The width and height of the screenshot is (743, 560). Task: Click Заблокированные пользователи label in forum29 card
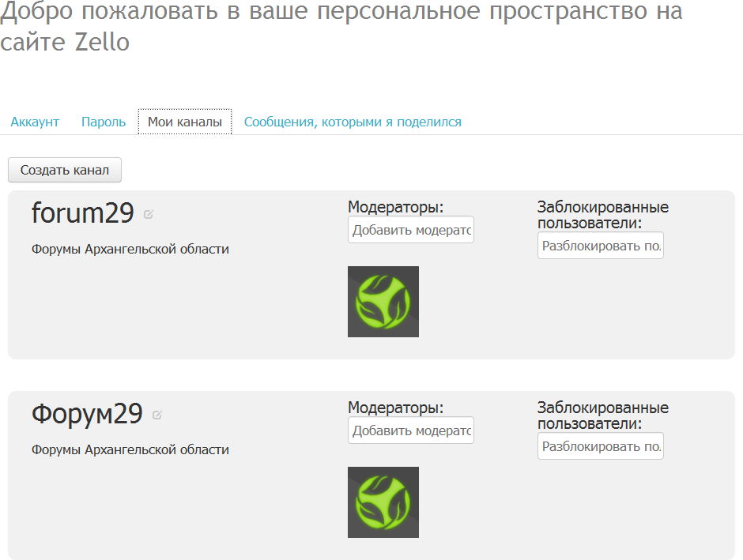(x=603, y=214)
